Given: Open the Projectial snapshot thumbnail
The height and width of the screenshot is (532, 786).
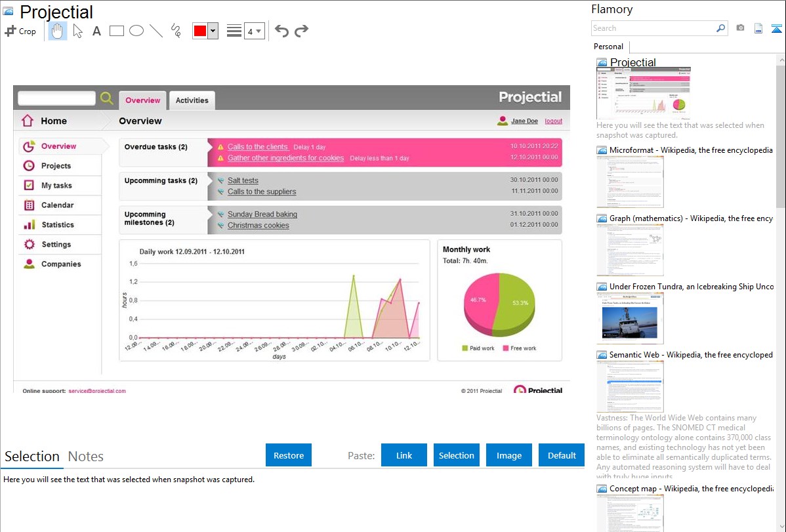Looking at the screenshot, I should coord(644,93).
